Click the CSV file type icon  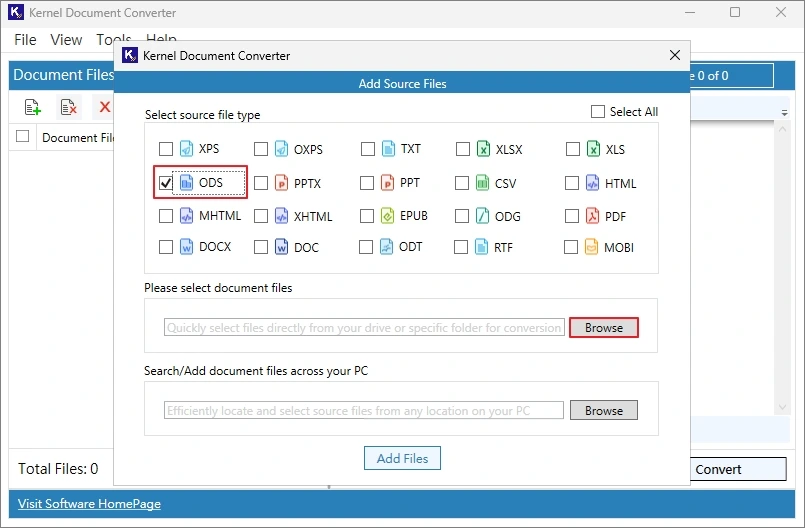[x=482, y=183]
